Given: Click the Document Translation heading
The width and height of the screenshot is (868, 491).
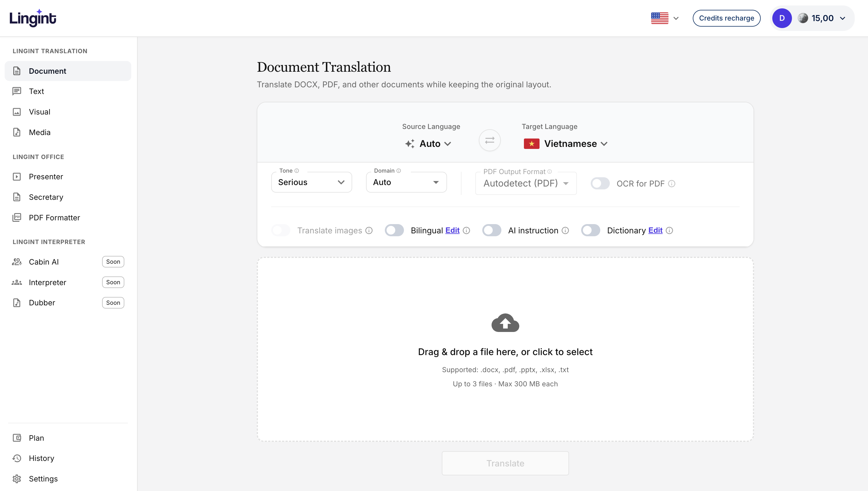Looking at the screenshot, I should 324,67.
